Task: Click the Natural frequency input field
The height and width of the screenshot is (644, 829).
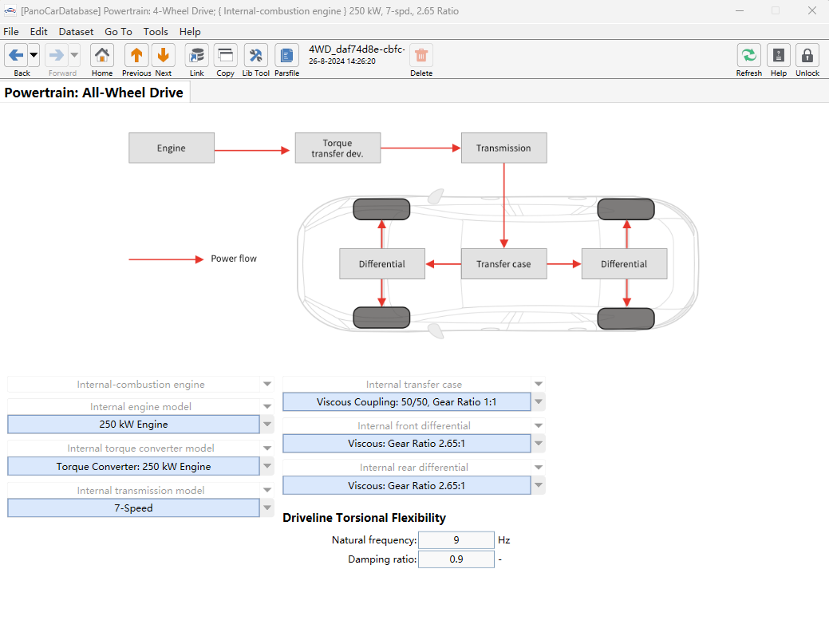Action: click(x=456, y=539)
